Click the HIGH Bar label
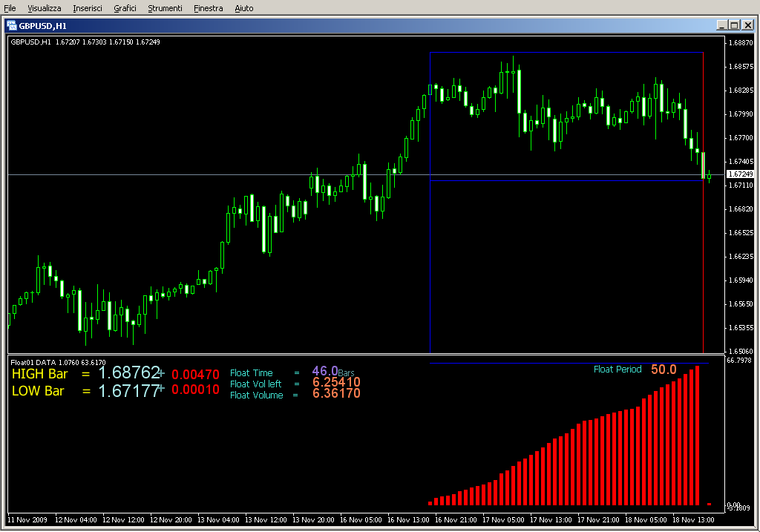 (x=40, y=374)
